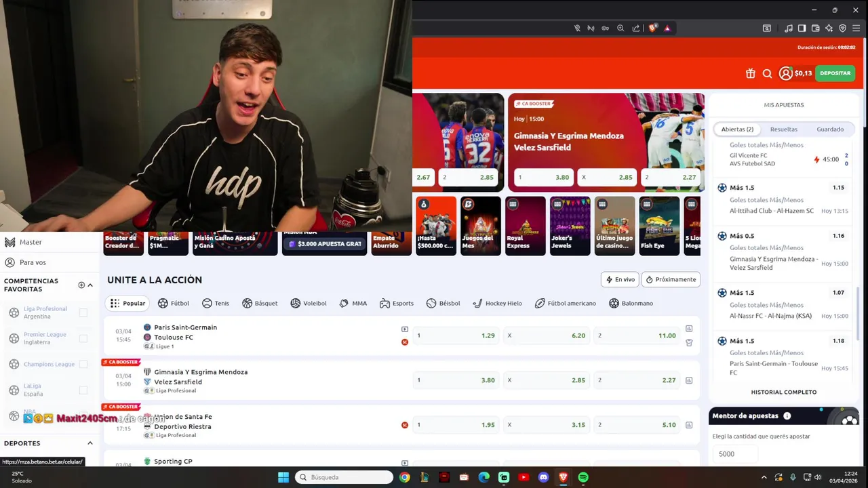The height and width of the screenshot is (488, 868).
Task: Select the Fútbol sports filter
Action: point(174,303)
